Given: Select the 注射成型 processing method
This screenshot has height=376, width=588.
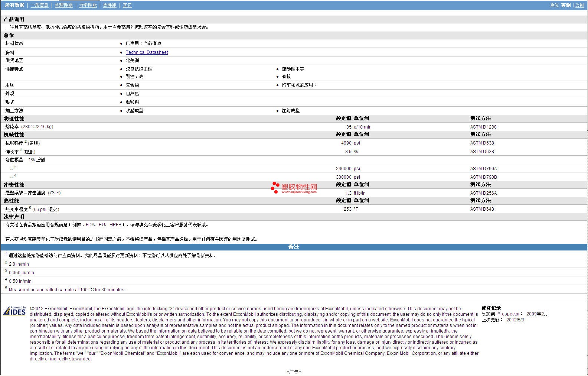Looking at the screenshot, I should coord(291,111).
